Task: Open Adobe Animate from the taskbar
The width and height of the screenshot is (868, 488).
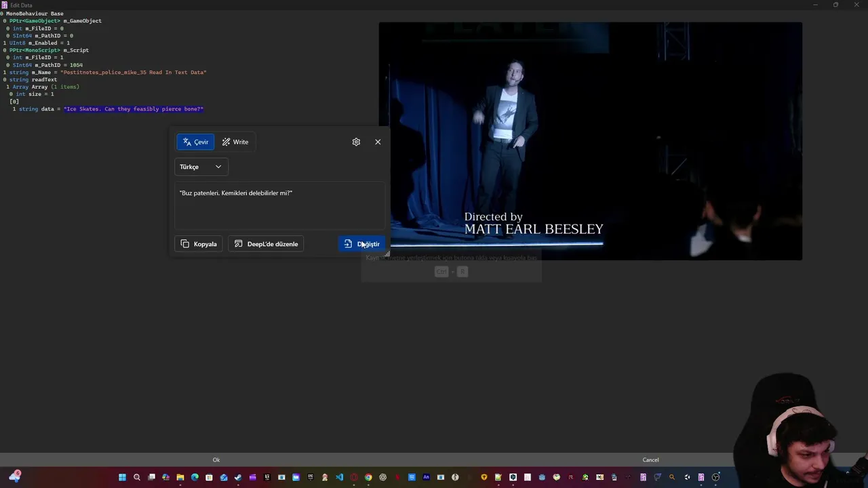Action: click(x=426, y=477)
